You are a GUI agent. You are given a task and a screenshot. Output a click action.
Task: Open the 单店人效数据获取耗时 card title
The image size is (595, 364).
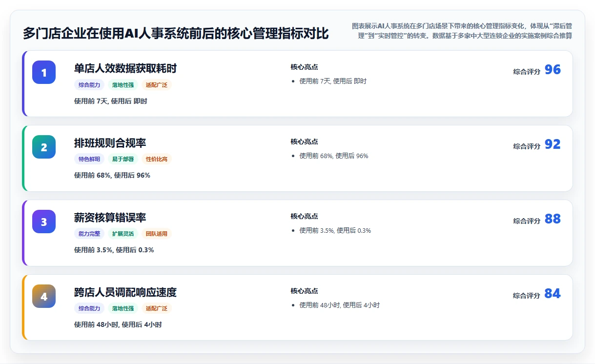coord(125,68)
